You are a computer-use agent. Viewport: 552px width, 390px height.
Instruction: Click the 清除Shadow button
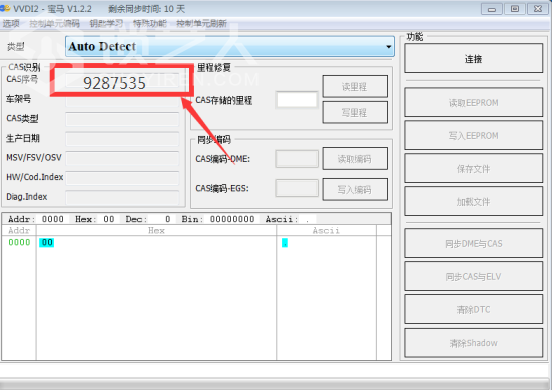473,343
